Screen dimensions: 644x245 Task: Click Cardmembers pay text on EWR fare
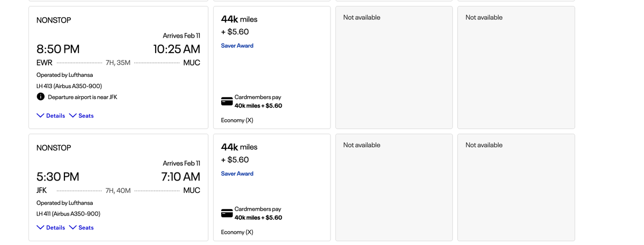[258, 97]
